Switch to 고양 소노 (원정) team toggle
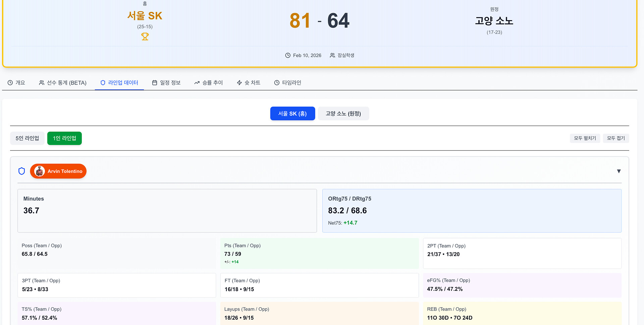This screenshot has width=644, height=325. [x=343, y=114]
